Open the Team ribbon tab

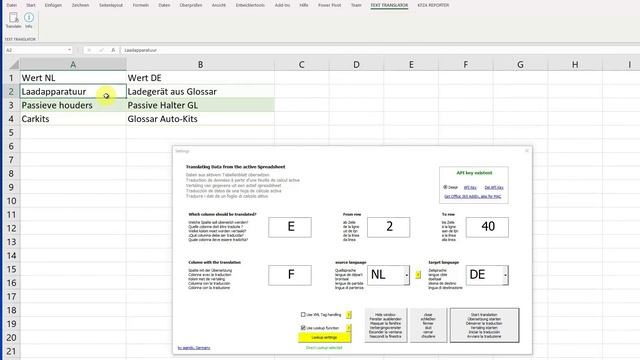click(356, 5)
